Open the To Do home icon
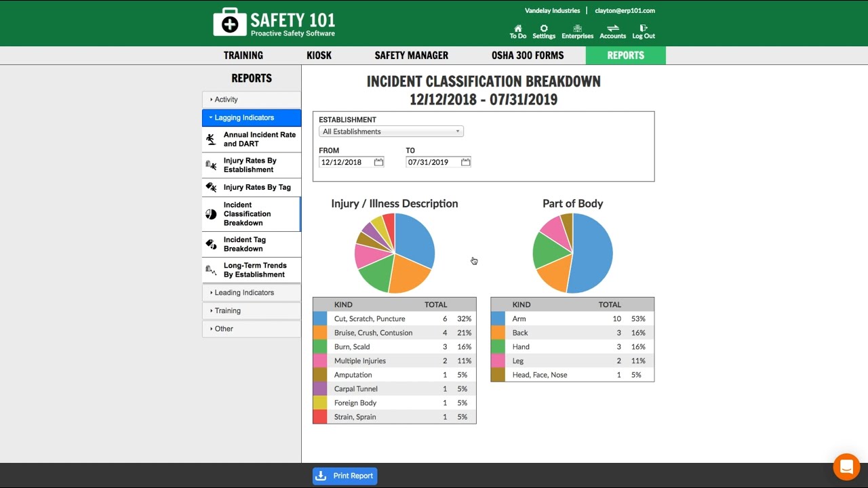 tap(518, 28)
